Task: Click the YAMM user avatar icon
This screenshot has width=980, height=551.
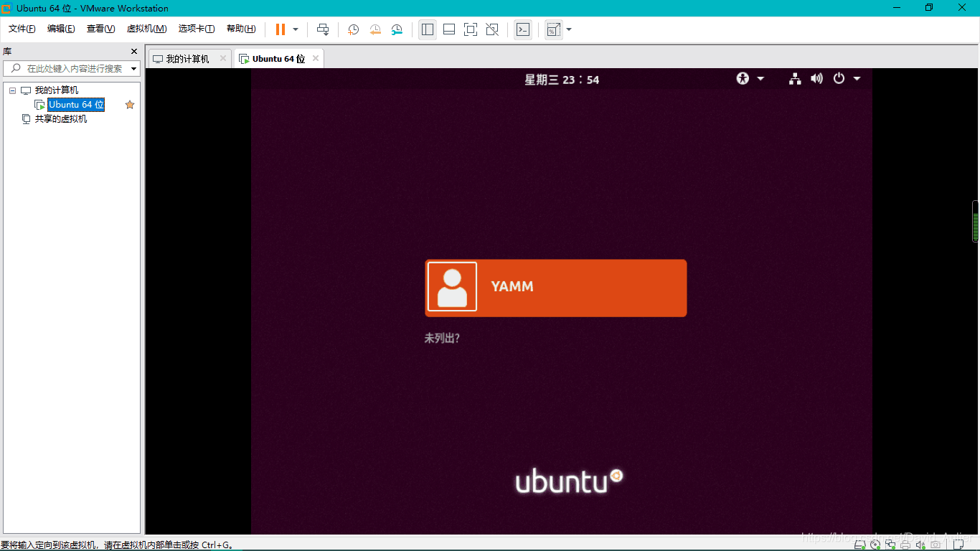Action: (x=452, y=287)
